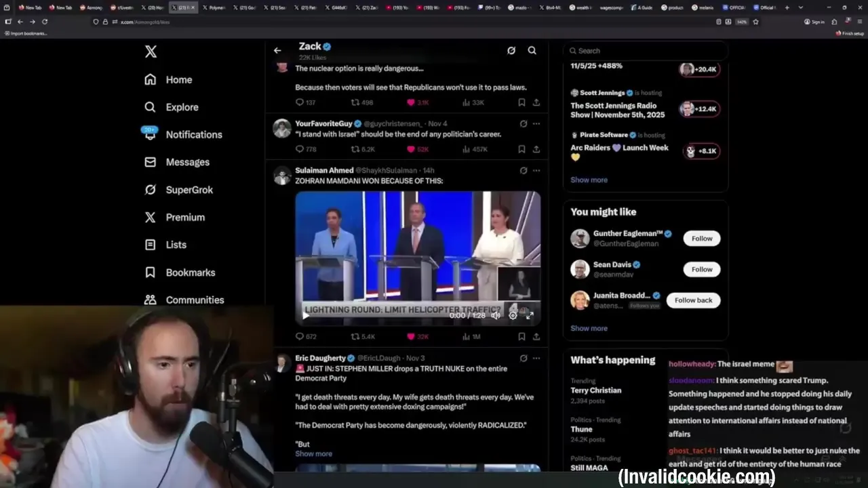868x488 pixels.
Task: Ask Grok about Sulaiman Ahmed post
Action: pos(523,171)
